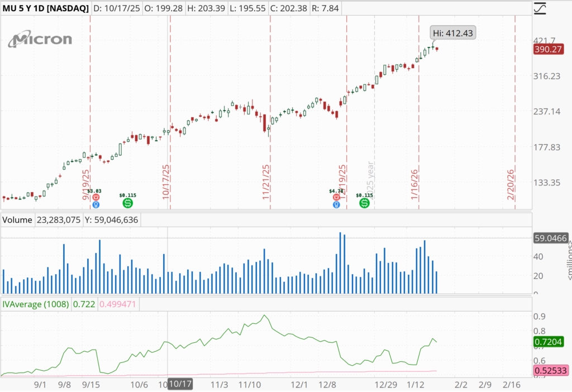This screenshot has width=572, height=392.
Task: Click the IVAverage (1008) study label
Action: tap(35, 304)
